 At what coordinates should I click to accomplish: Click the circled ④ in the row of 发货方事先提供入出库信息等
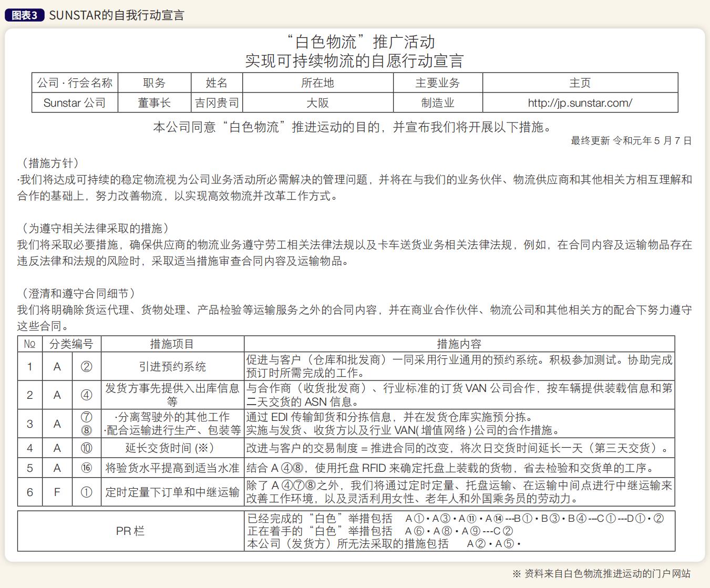pos(86,395)
